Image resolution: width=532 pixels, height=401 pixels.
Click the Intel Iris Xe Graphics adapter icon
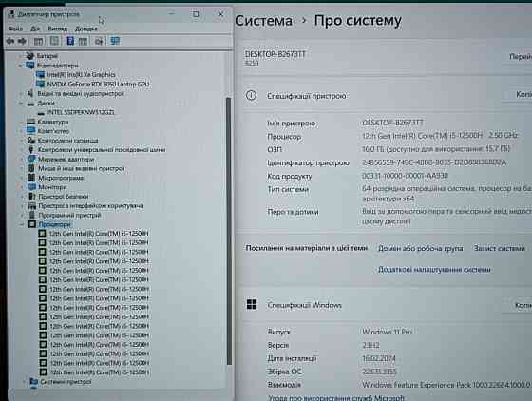tap(40, 74)
